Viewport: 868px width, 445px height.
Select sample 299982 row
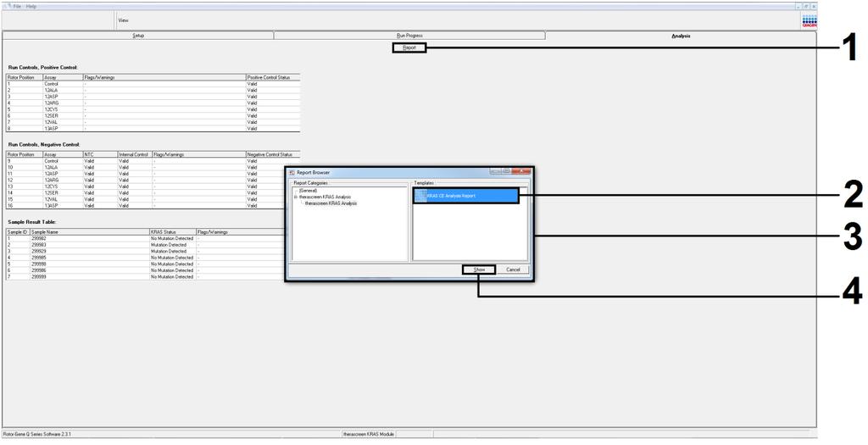(x=145, y=238)
